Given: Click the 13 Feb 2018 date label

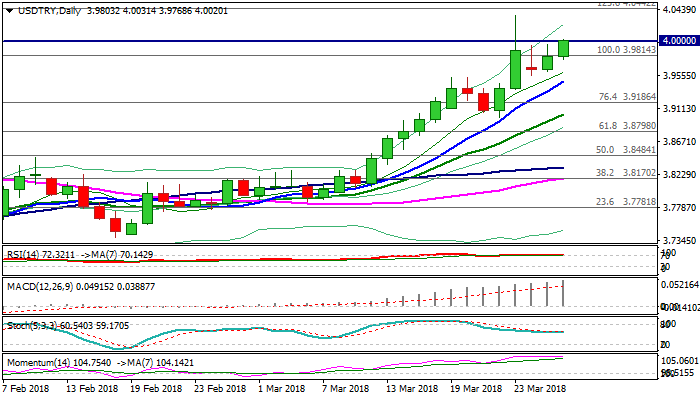Looking at the screenshot, I should tap(92, 389).
